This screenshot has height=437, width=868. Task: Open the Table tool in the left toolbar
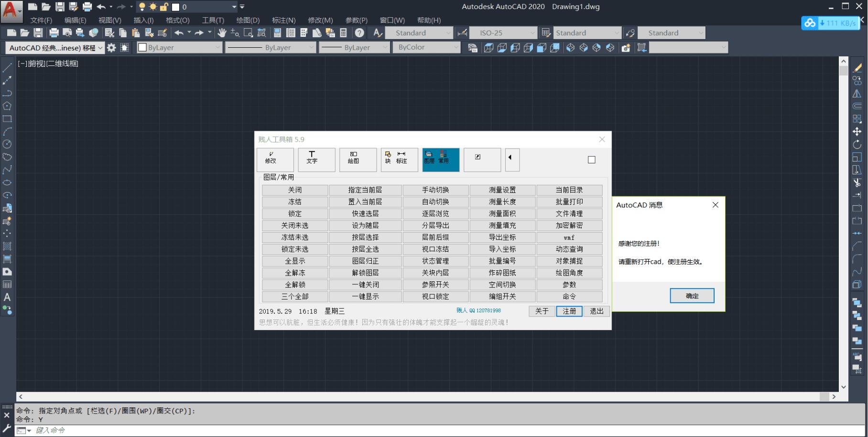pyautogui.click(x=7, y=285)
